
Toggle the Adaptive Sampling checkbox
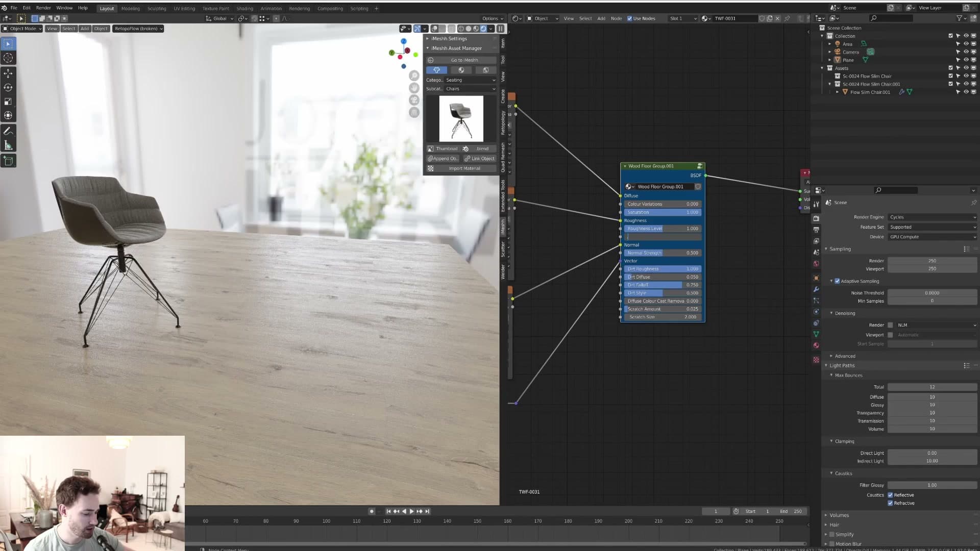click(837, 281)
